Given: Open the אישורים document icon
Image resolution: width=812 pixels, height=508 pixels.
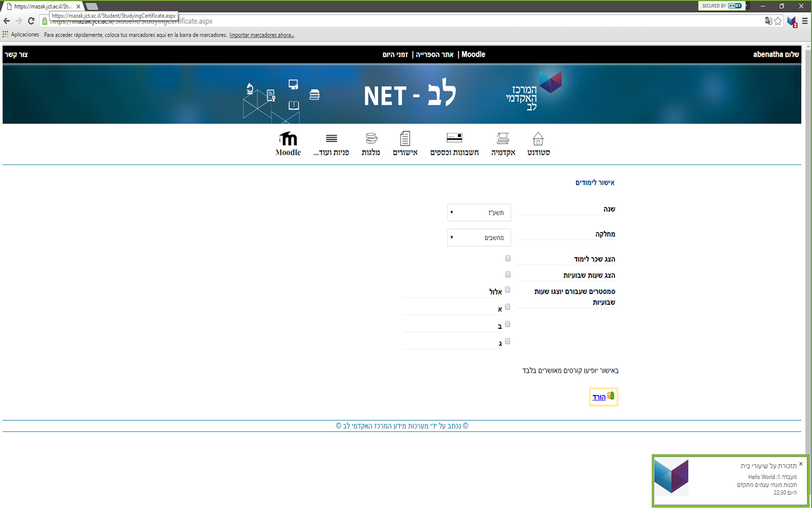Looking at the screenshot, I should (x=405, y=138).
